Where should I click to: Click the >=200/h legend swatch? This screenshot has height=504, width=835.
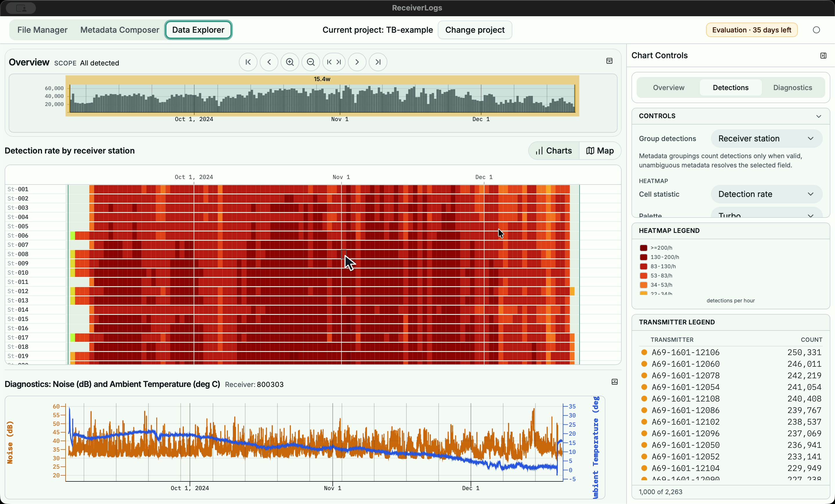point(643,248)
